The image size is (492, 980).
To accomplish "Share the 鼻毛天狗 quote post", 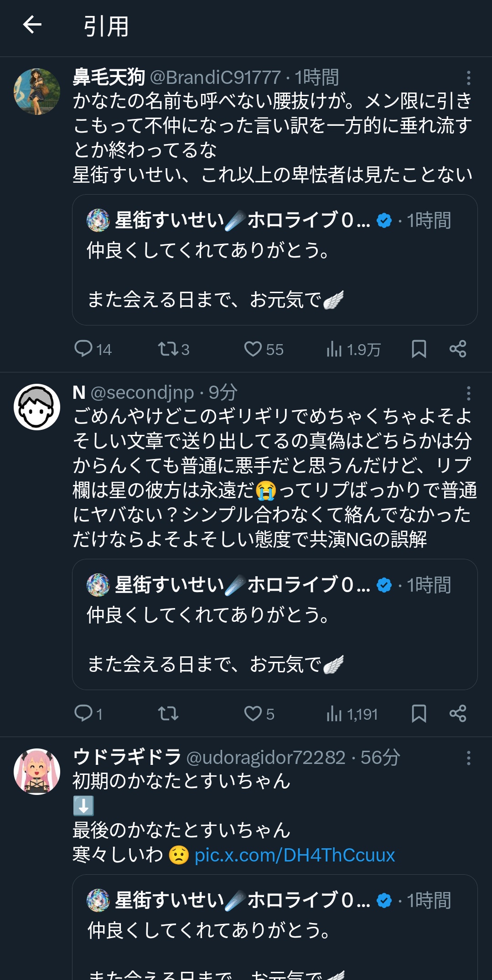I will (458, 349).
